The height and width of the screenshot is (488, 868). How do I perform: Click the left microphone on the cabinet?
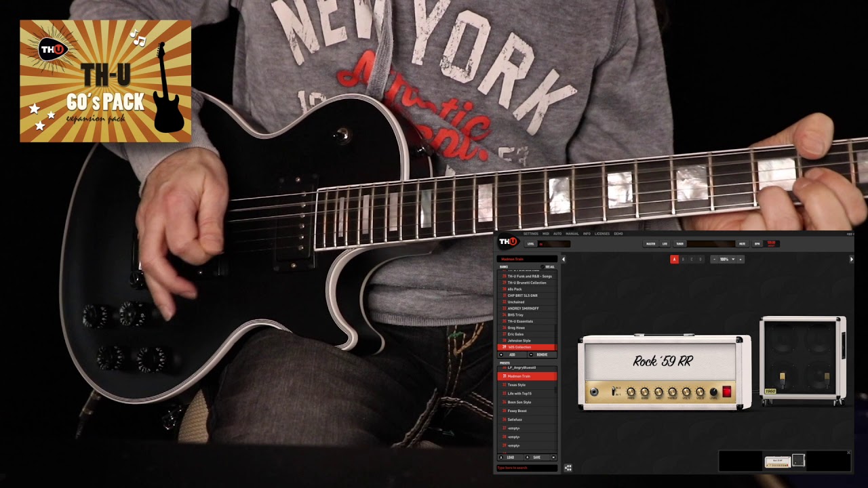tap(782, 380)
